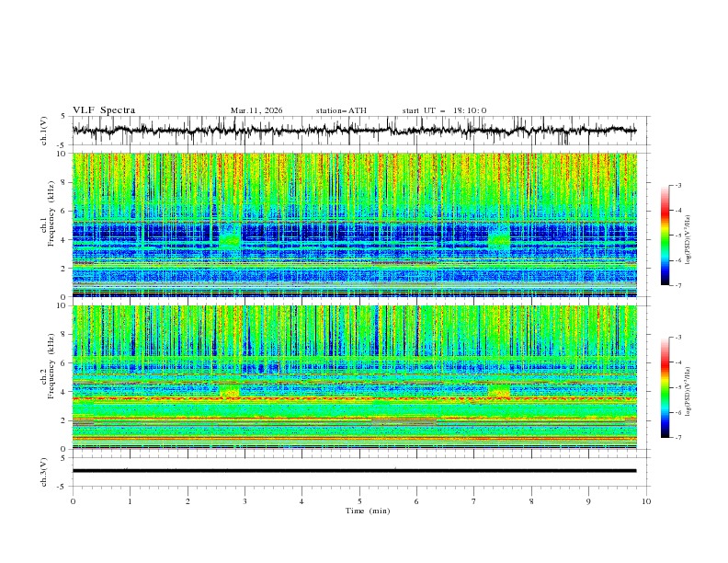This screenshot has width=728, height=563.
Task: Click the ch.1 green burst near 7.4 min
Action: click(499, 239)
